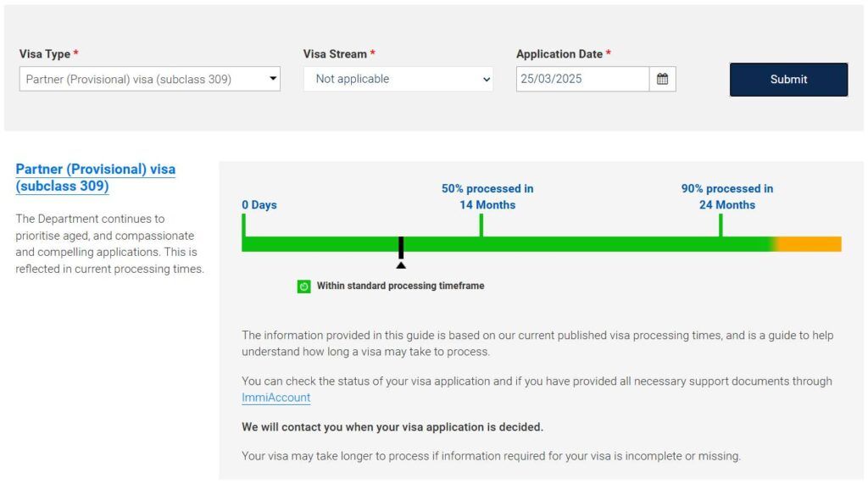
Task: Click the orange end section of the progress bar
Action: pyautogui.click(x=810, y=244)
